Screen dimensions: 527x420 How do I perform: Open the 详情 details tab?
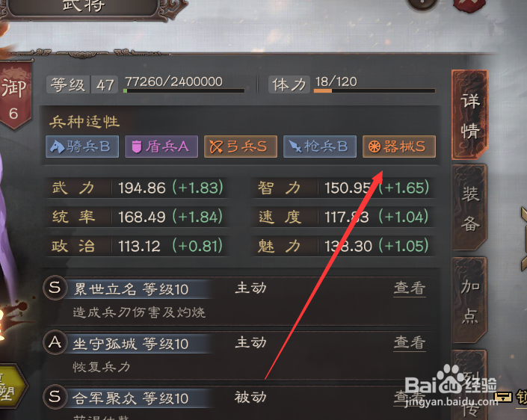(470, 115)
